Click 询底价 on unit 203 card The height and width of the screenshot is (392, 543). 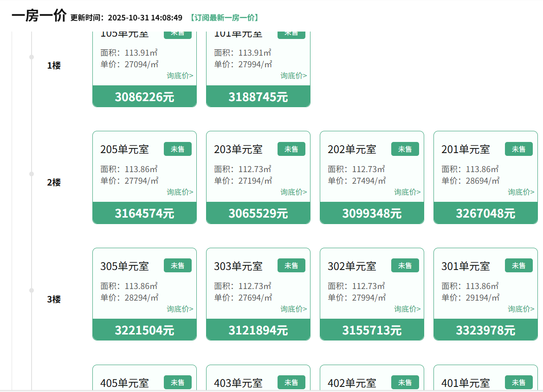click(x=294, y=192)
